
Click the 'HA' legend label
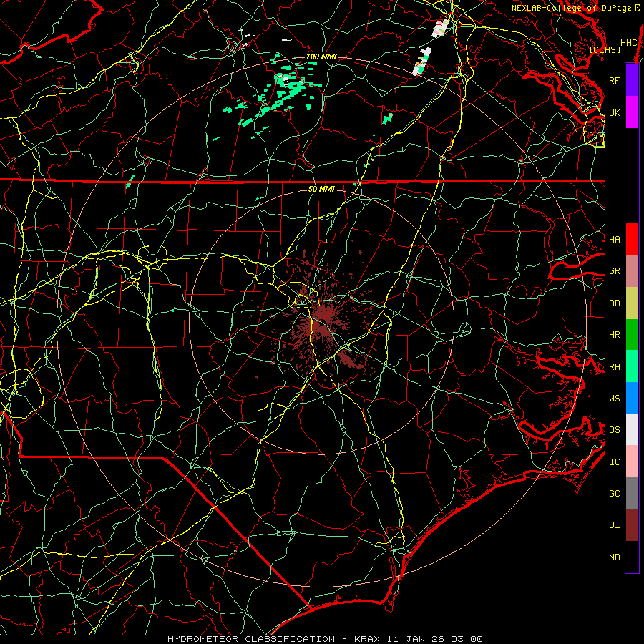[614, 239]
